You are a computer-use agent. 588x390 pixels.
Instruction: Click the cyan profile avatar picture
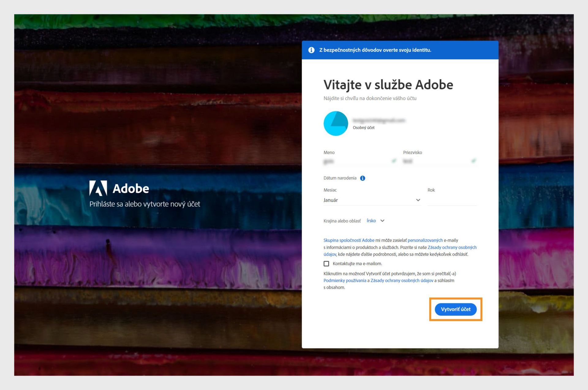tap(336, 123)
